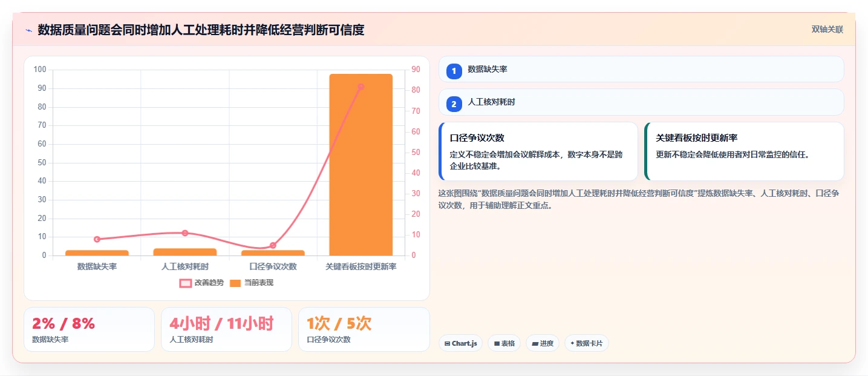Click the blue number 2 badge
The height and width of the screenshot is (376, 868).
[454, 104]
